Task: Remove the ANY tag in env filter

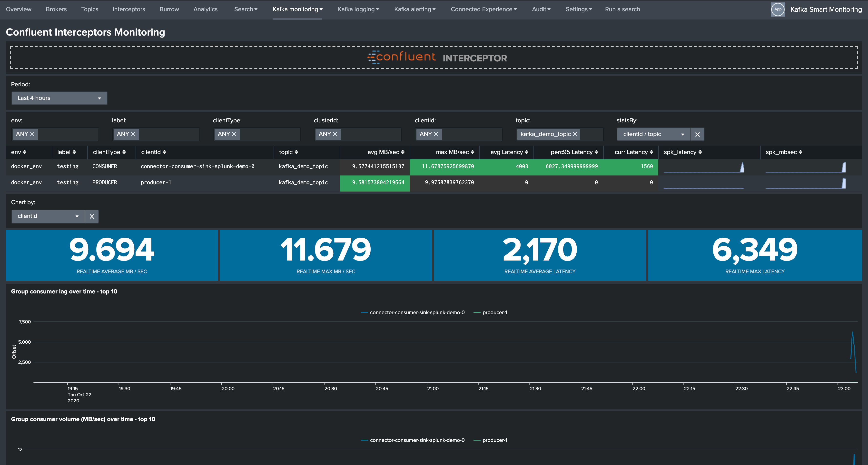Action: 32,134
